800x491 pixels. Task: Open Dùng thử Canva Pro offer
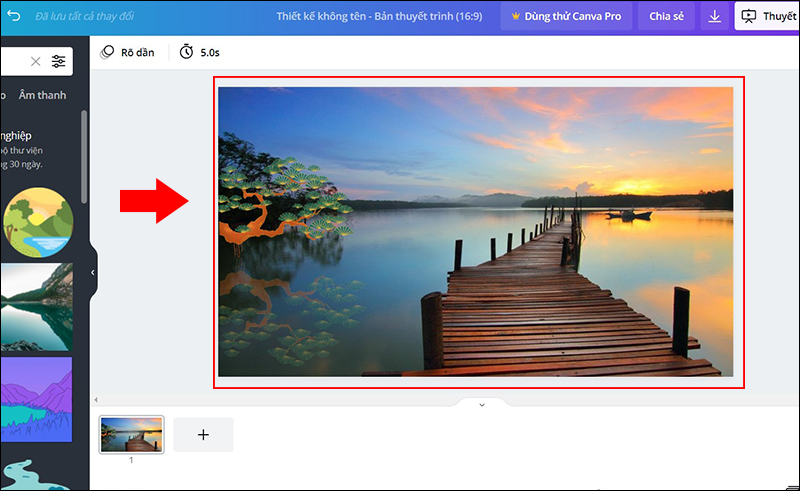pos(566,16)
